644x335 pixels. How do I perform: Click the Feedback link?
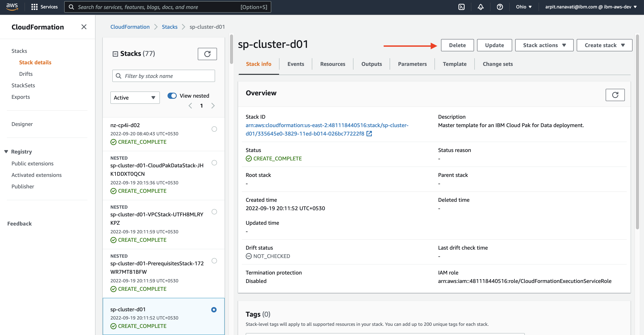(x=20, y=224)
